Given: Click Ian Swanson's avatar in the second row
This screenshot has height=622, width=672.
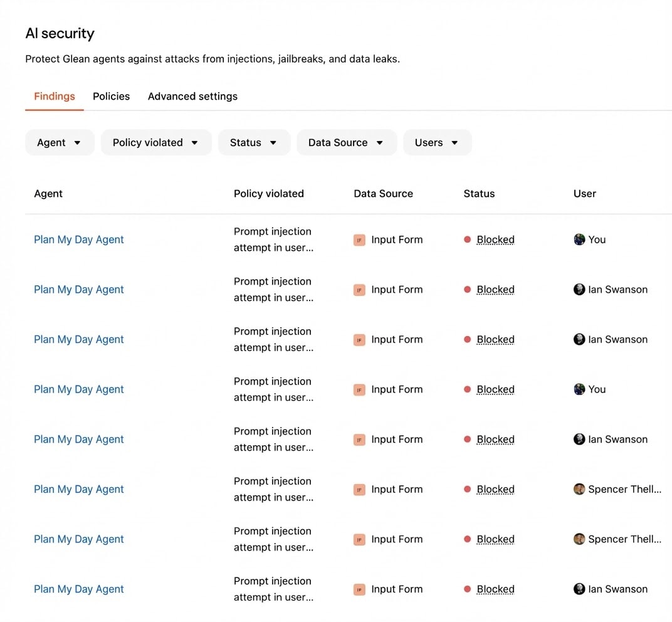Looking at the screenshot, I should tap(579, 289).
